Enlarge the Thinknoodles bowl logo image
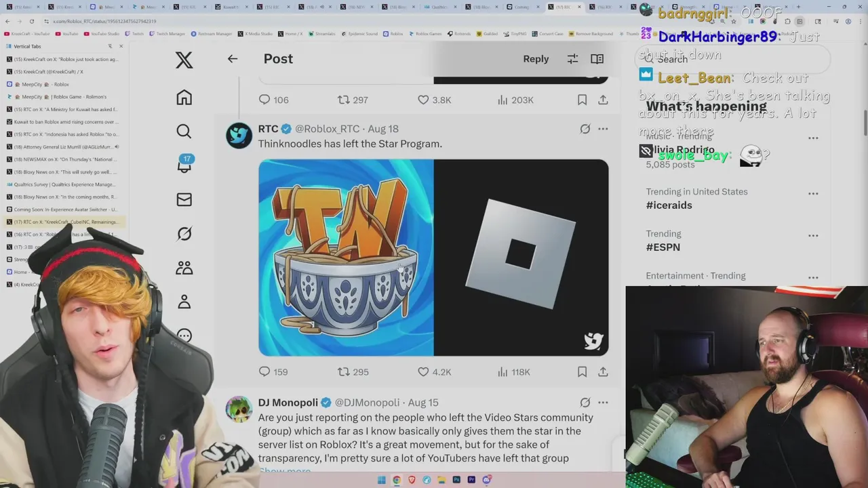 [346, 258]
